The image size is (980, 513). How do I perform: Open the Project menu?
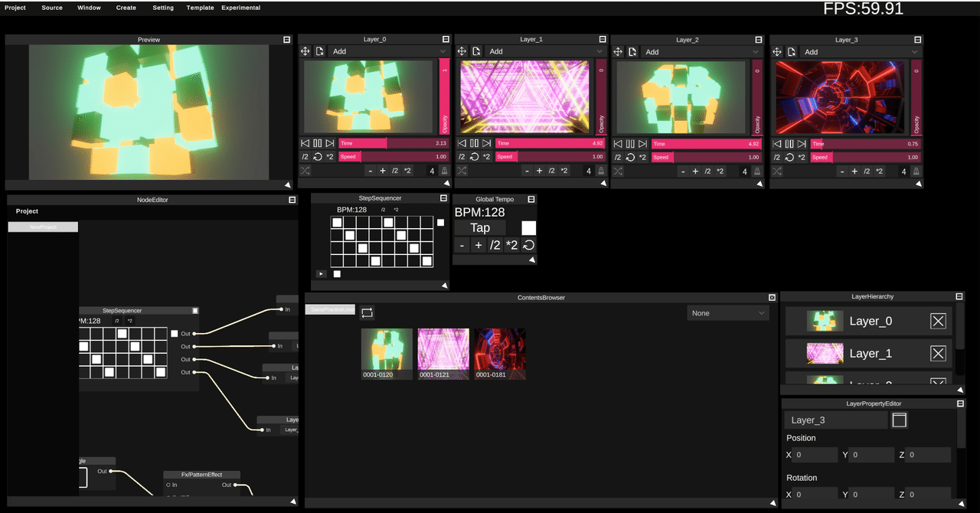pyautogui.click(x=15, y=8)
